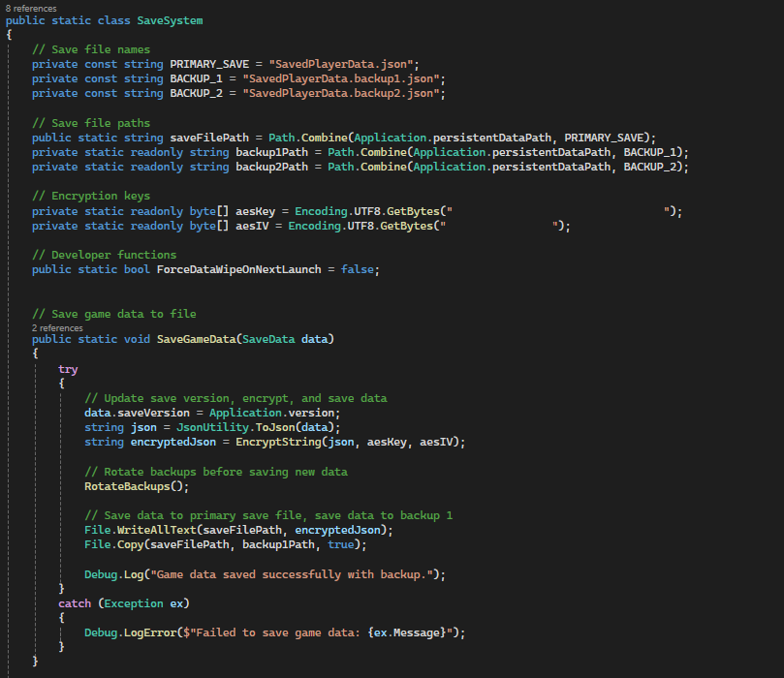Screen dimensions: 784x678
Task: Click Encoding.UTF8.GetBytes on the aesKey line
Action: tap(367, 211)
